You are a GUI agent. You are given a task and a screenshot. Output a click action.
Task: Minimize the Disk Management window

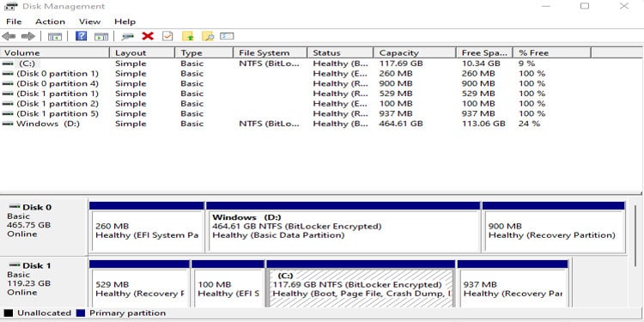point(546,6)
